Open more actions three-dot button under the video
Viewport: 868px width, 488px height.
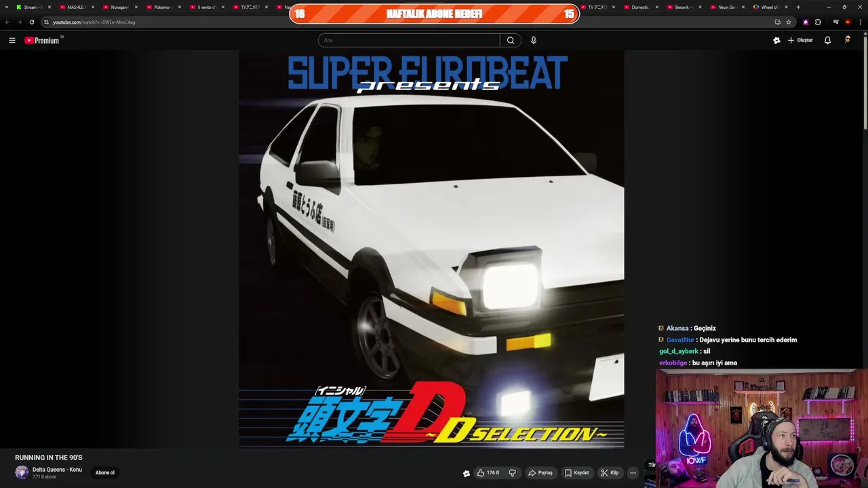633,473
